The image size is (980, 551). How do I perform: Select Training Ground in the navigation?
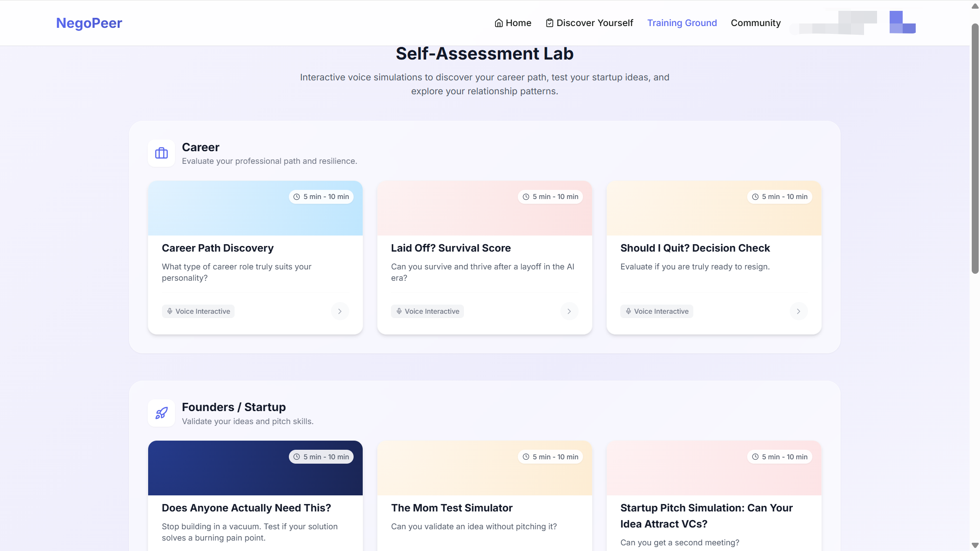[682, 23]
